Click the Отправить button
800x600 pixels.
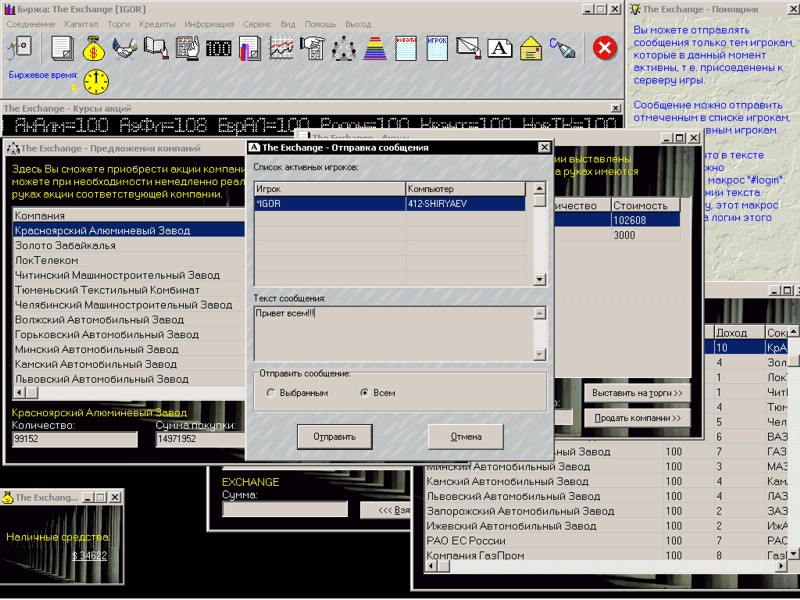pyautogui.click(x=335, y=437)
